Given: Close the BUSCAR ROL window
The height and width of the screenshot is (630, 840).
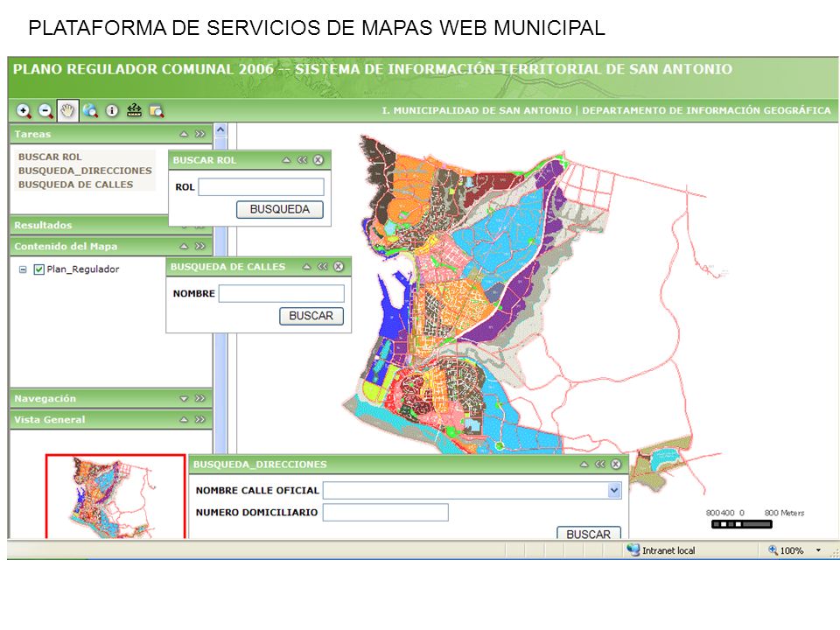Looking at the screenshot, I should [318, 159].
